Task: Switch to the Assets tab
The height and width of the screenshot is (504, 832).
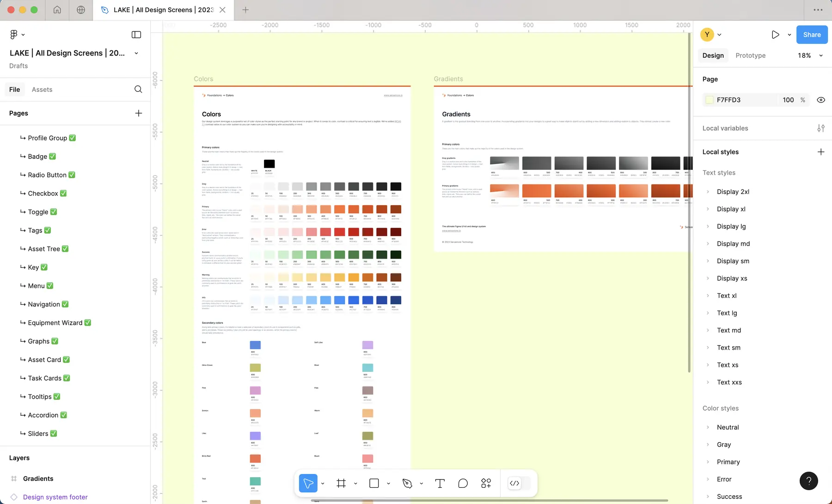Action: pyautogui.click(x=42, y=90)
